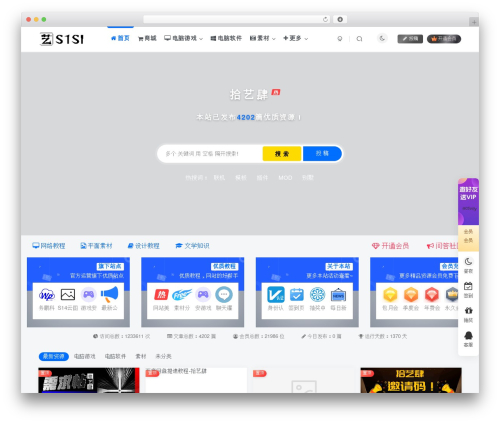Open the 首页 home nav item
The image size is (500, 423).
120,38
